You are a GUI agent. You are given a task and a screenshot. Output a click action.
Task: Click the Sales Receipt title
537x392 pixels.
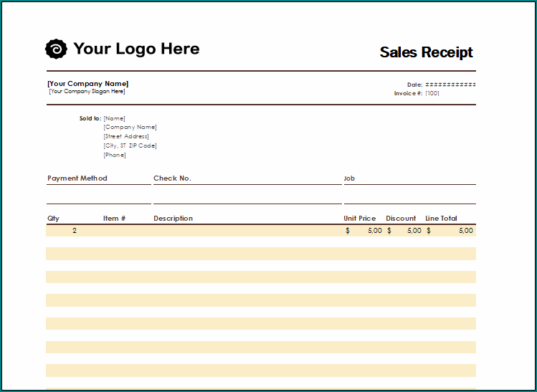[x=426, y=52]
